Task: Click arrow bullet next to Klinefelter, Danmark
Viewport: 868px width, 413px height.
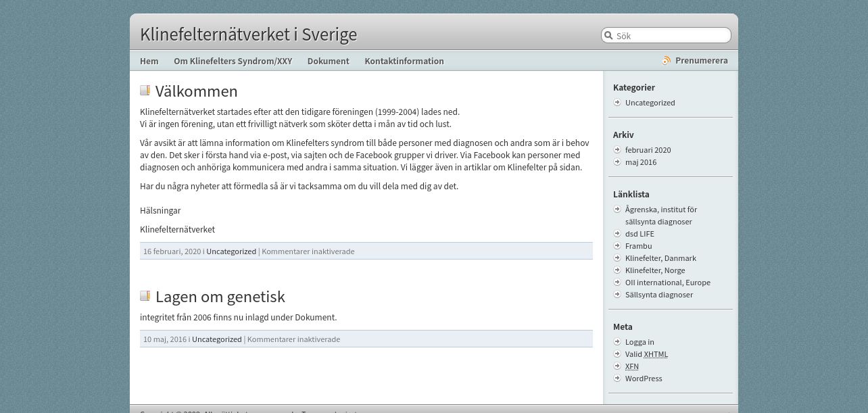Action: [x=617, y=258]
